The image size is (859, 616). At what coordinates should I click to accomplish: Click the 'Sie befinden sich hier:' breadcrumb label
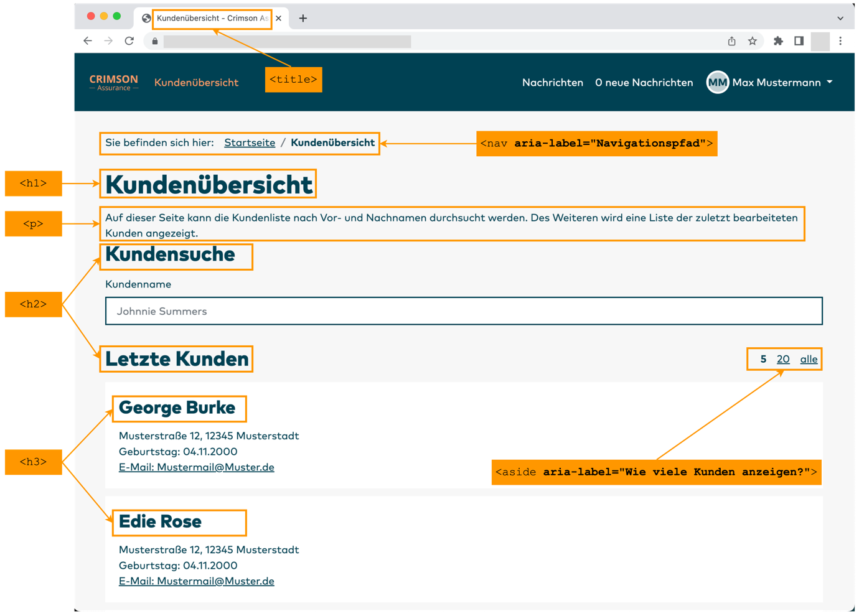(x=159, y=142)
